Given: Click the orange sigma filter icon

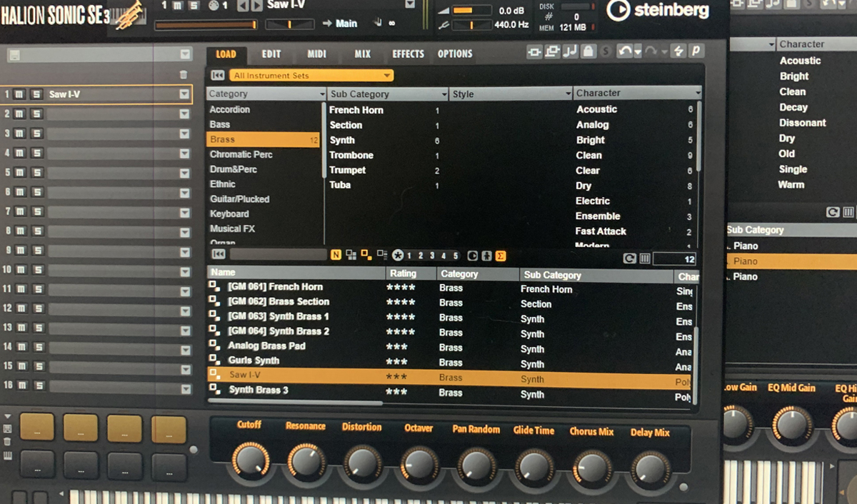Looking at the screenshot, I should click(x=501, y=256).
